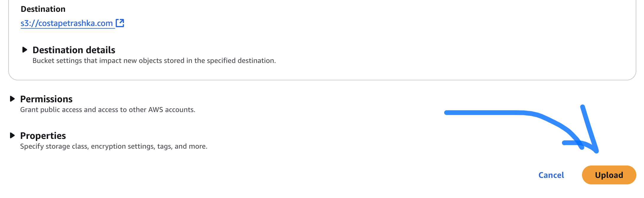Cancel the upload

pos(551,175)
